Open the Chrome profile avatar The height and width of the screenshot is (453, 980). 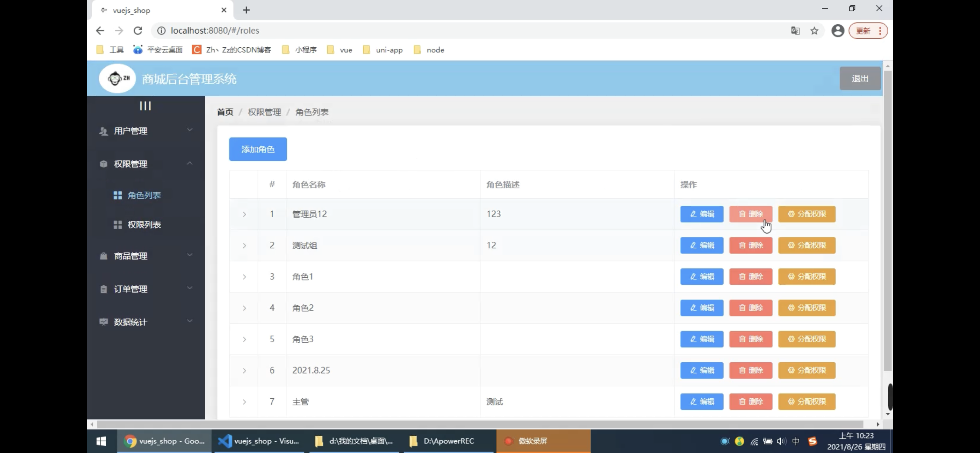pos(838,30)
